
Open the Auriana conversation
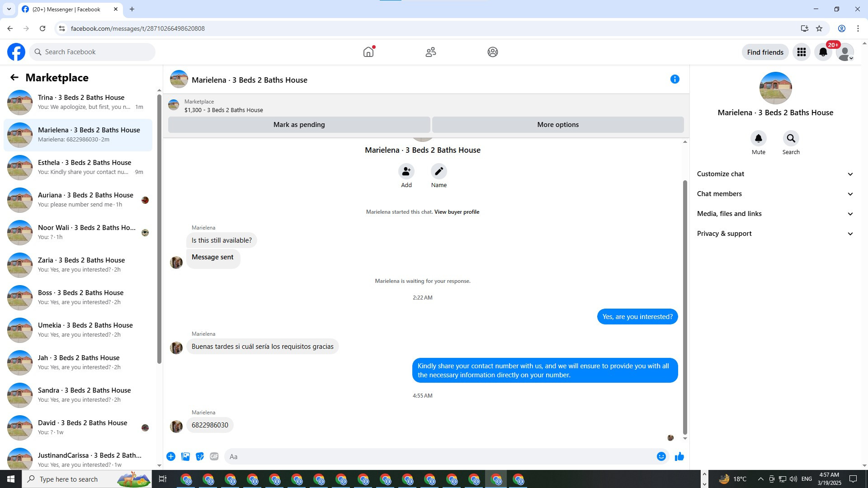coord(78,200)
